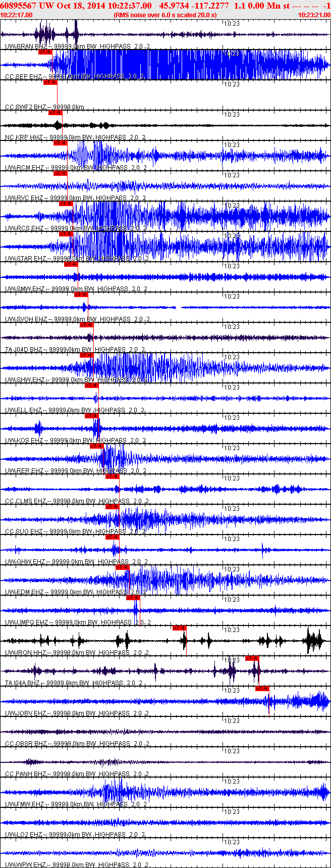Select the UW SVOH EHZ station label
The image size is (331, 868).
[x=77, y=319]
